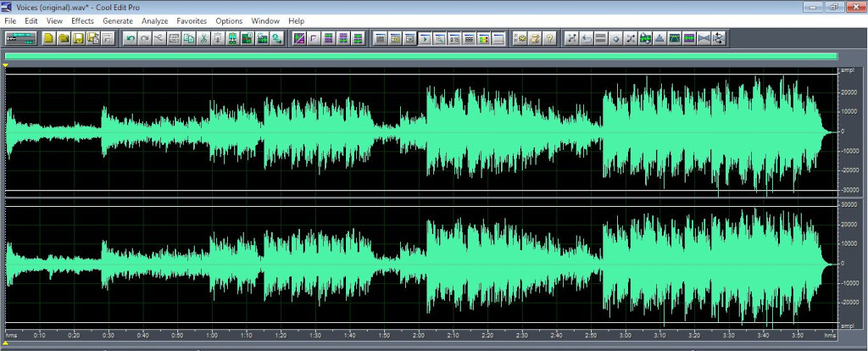Toggle the selection/view controls digits button
The image size is (868, 351).
click(469, 38)
